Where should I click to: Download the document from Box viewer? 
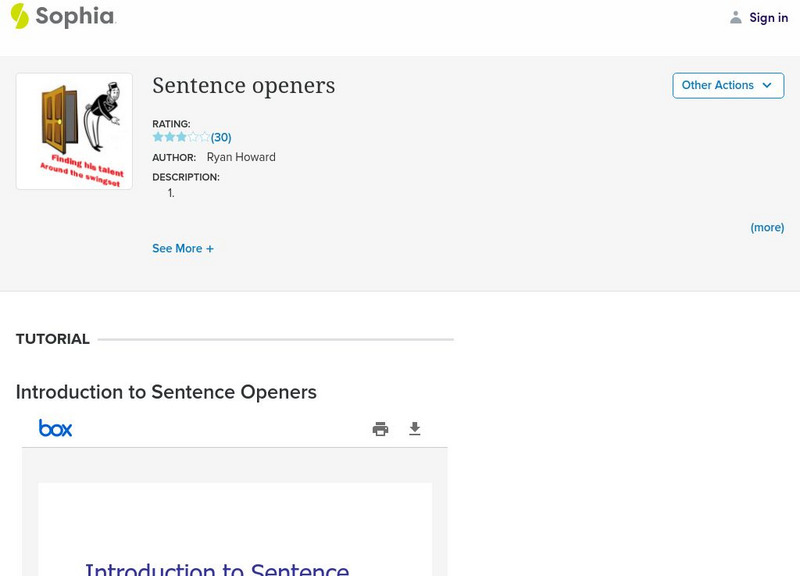(415, 429)
